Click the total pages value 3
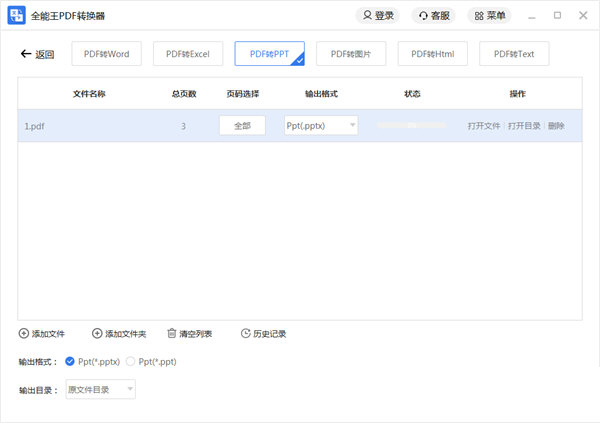The height and width of the screenshot is (423, 600). 183,126
